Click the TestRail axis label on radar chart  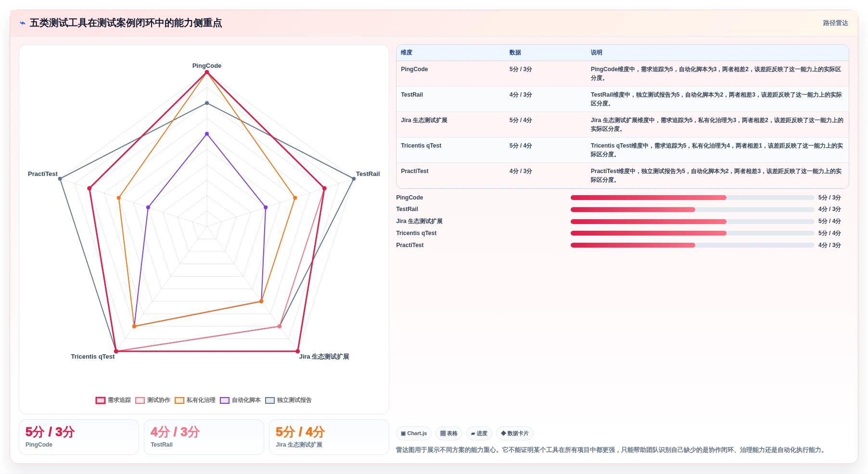[x=368, y=174]
